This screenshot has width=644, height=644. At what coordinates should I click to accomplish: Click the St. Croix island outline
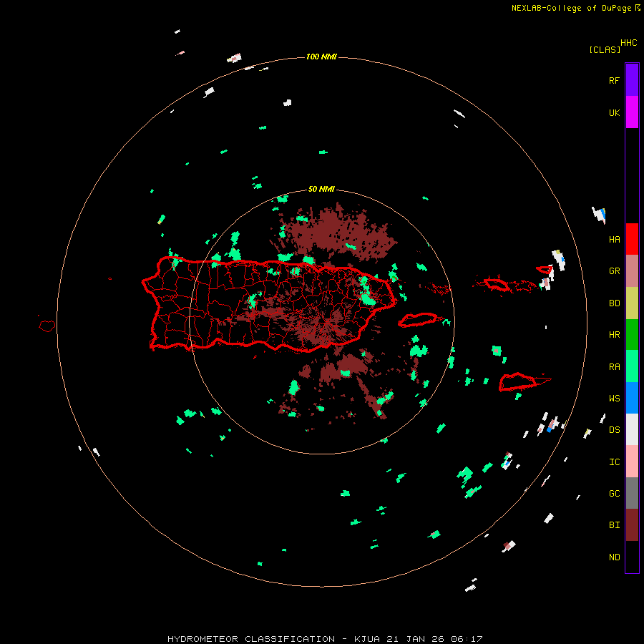click(518, 382)
